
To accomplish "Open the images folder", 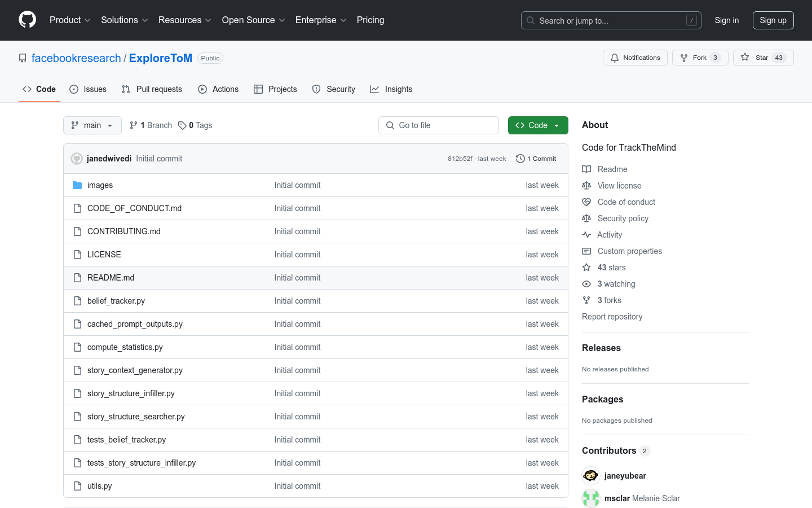I will pyautogui.click(x=100, y=185).
